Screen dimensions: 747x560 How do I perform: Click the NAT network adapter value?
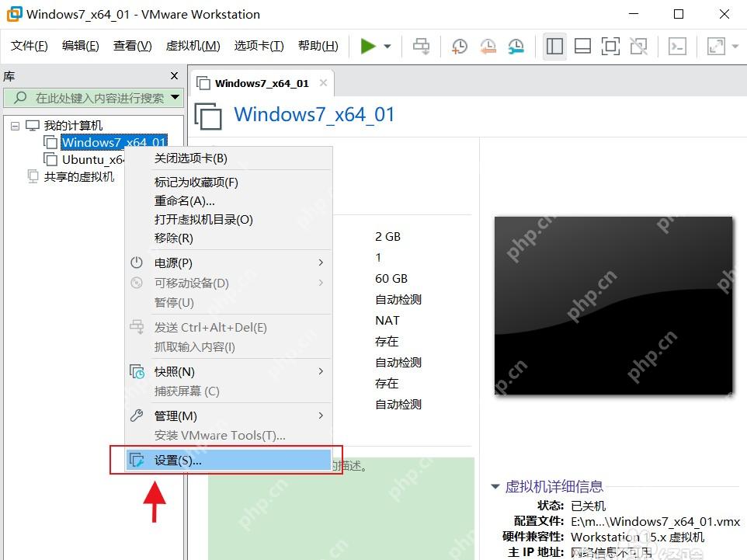coord(387,321)
